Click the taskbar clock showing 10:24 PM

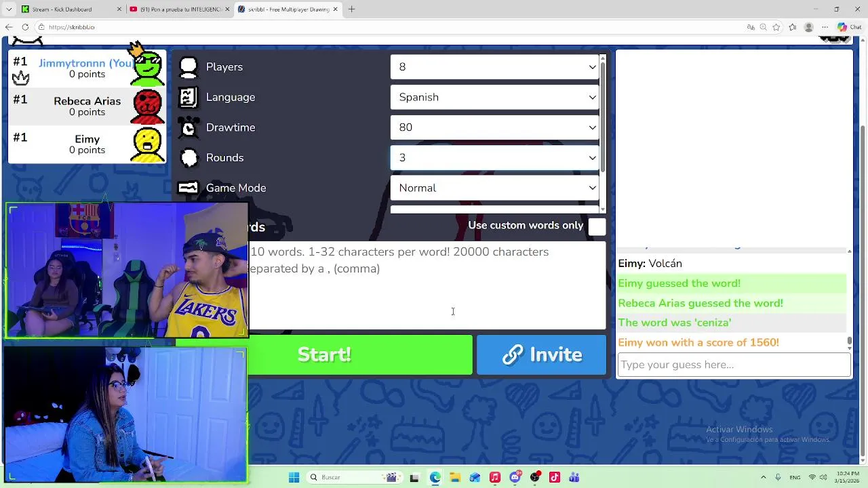pos(848,477)
